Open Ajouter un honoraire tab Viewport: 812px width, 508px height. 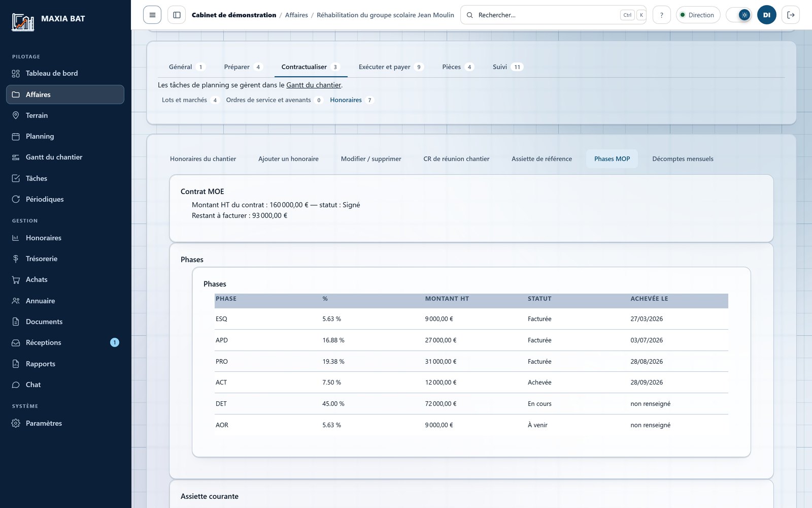pyautogui.click(x=288, y=159)
